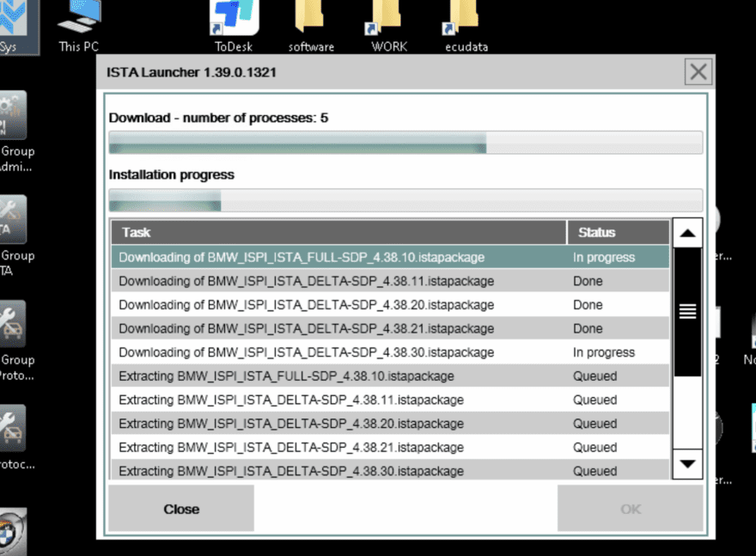This screenshot has height=556, width=756.
Task: Select the ...rotoc... car wrench desktop icon
Action: (x=15, y=437)
